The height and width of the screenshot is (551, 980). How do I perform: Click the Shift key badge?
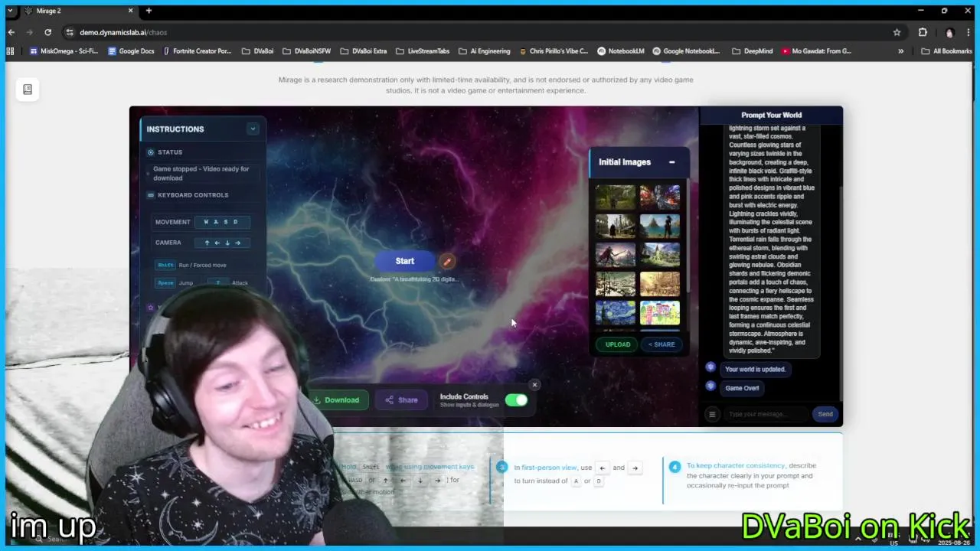(165, 265)
